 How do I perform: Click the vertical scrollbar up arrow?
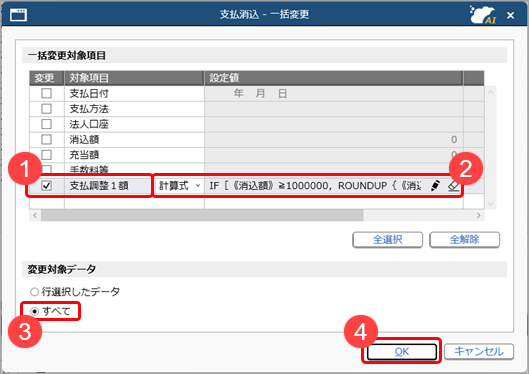click(x=491, y=92)
